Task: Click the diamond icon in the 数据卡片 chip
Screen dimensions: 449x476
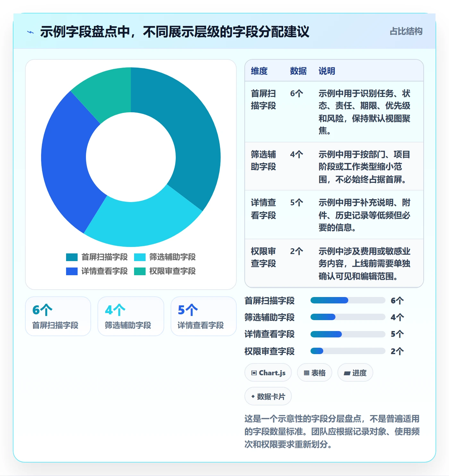Action: coord(253,396)
